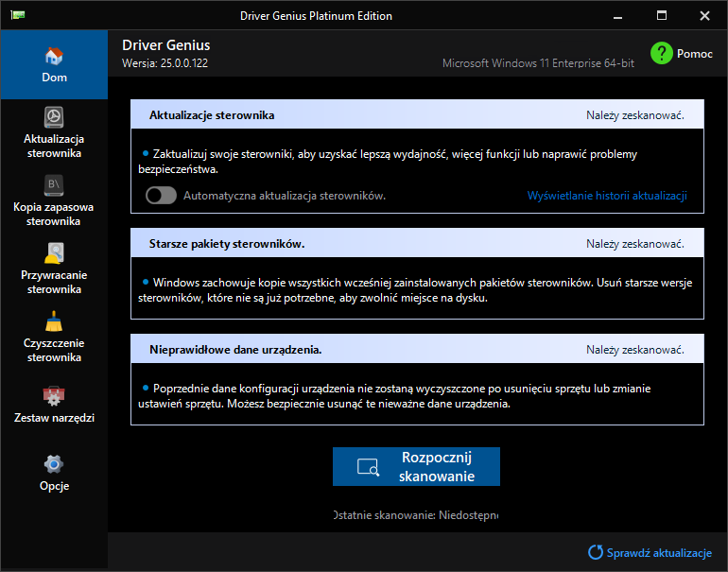Image resolution: width=728 pixels, height=572 pixels.
Task: Minimize the Driver Genius window
Action: [617, 16]
